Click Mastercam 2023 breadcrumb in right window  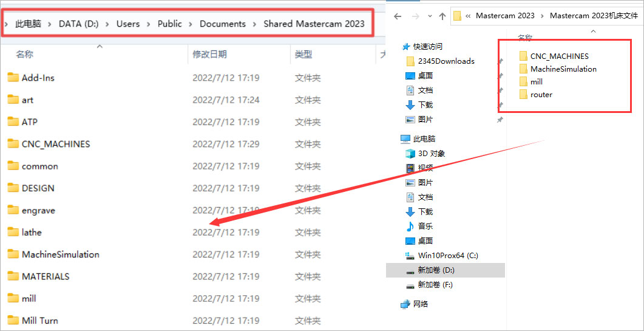[x=505, y=16]
